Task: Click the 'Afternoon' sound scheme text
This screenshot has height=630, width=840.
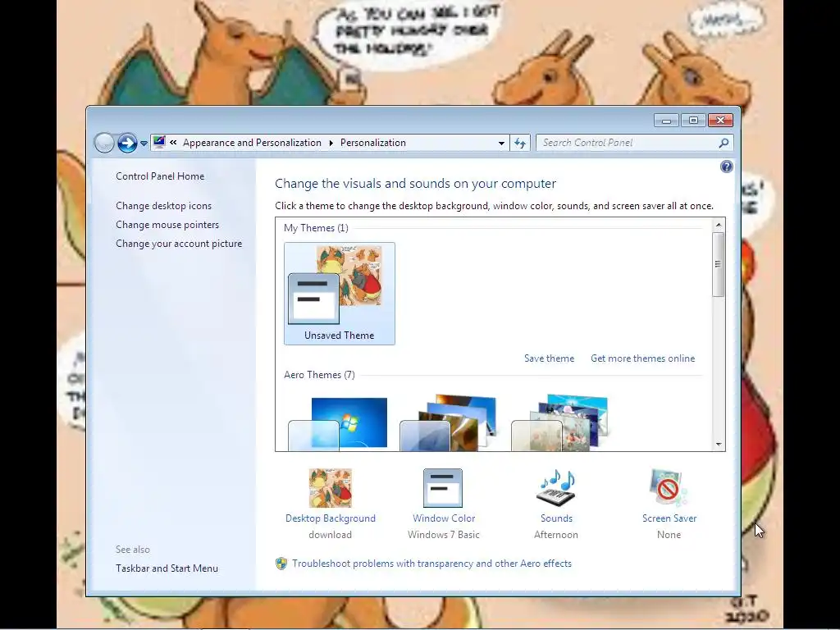Action: [556, 535]
